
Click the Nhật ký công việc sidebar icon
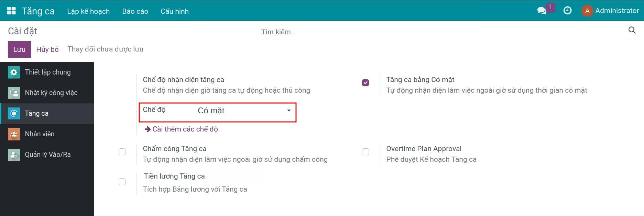pos(14,93)
